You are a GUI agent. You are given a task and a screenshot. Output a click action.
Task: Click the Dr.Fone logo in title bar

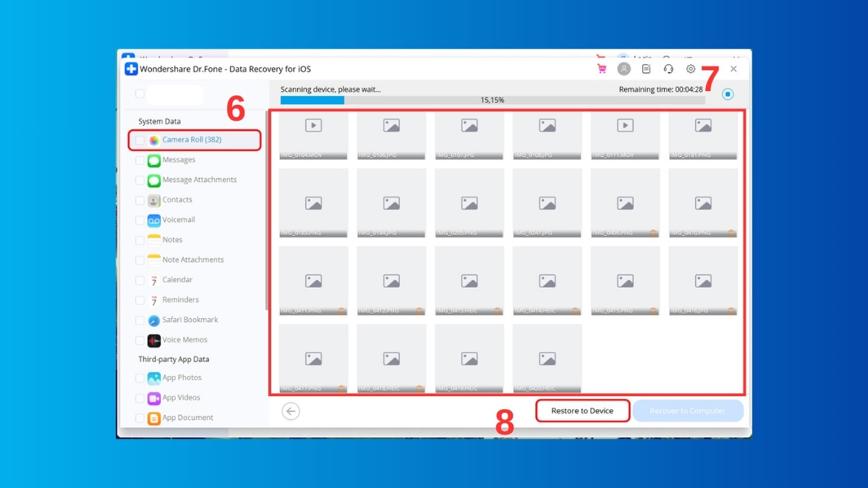[x=131, y=69]
